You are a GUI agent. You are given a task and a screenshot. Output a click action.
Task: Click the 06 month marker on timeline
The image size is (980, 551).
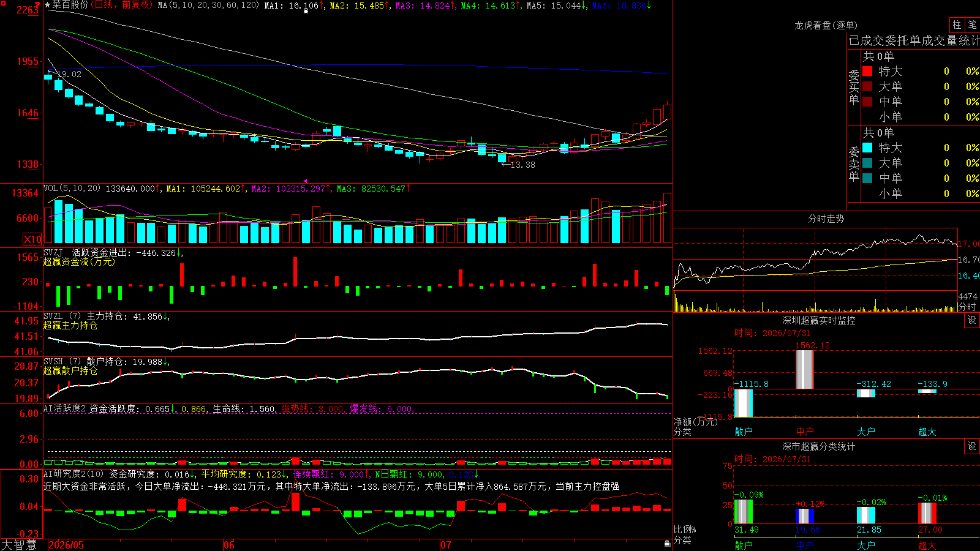229,545
